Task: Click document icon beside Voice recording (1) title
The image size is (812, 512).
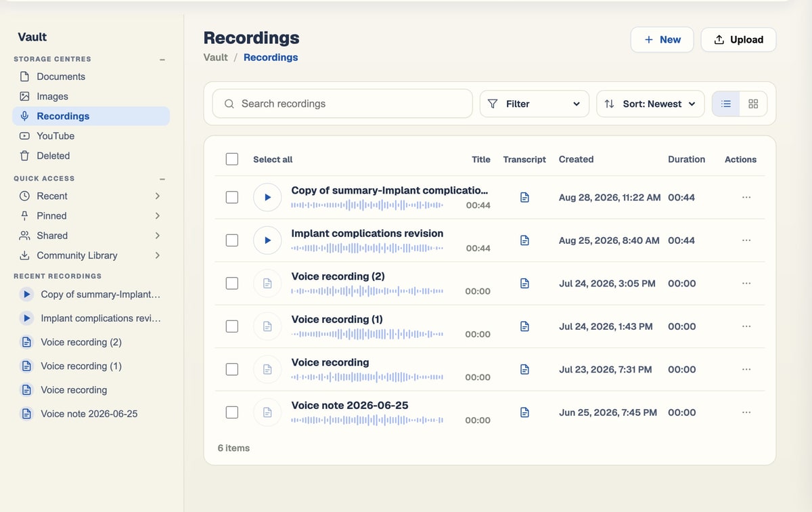Action: [x=267, y=326]
